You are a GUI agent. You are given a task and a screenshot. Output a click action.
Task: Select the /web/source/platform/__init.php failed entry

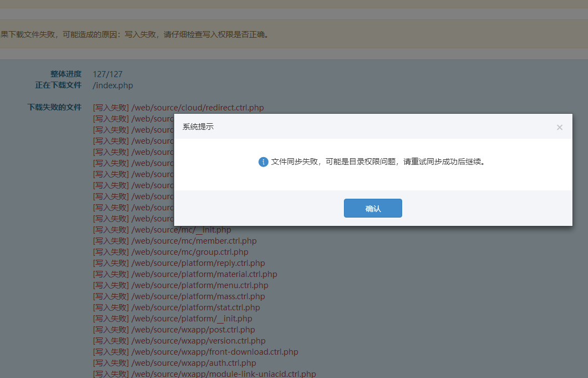click(173, 319)
